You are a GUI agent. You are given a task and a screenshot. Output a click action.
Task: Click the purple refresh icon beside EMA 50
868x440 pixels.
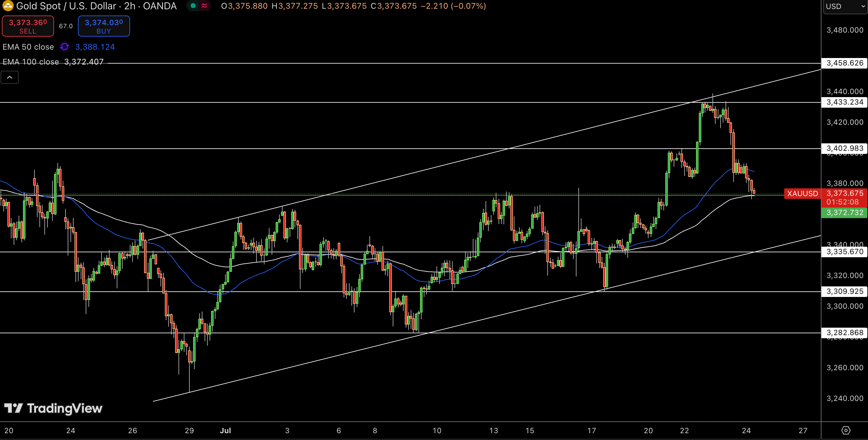coord(64,47)
